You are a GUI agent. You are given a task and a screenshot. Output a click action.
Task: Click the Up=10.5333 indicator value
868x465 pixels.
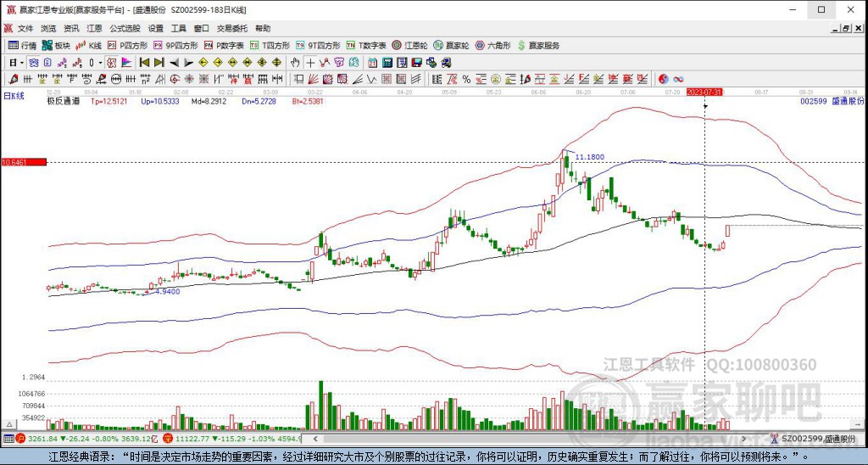tap(160, 102)
